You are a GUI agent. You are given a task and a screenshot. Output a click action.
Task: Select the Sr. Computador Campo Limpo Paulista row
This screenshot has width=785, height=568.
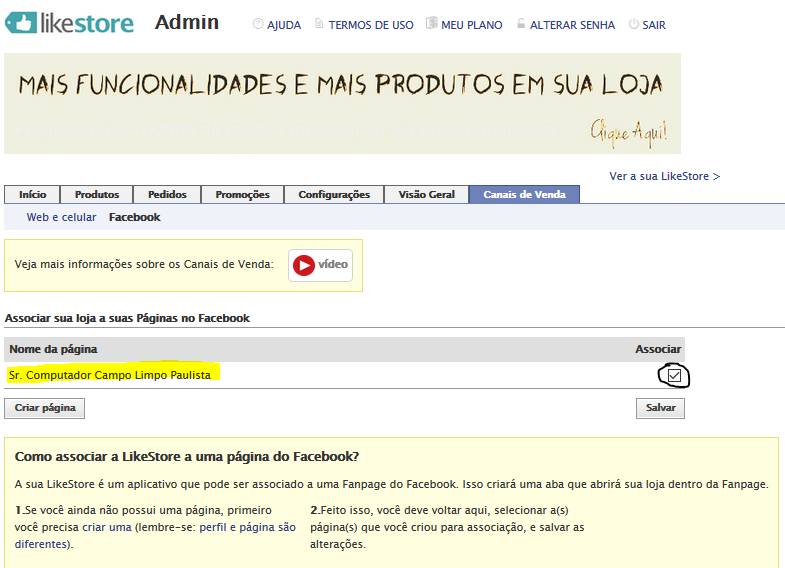click(110, 375)
